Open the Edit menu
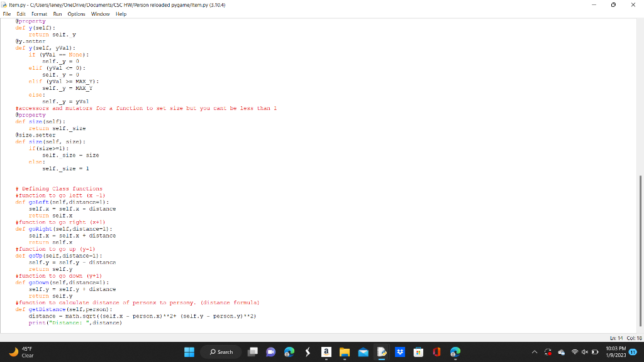Screen dimensions: 644x362 pyautogui.click(x=21, y=14)
